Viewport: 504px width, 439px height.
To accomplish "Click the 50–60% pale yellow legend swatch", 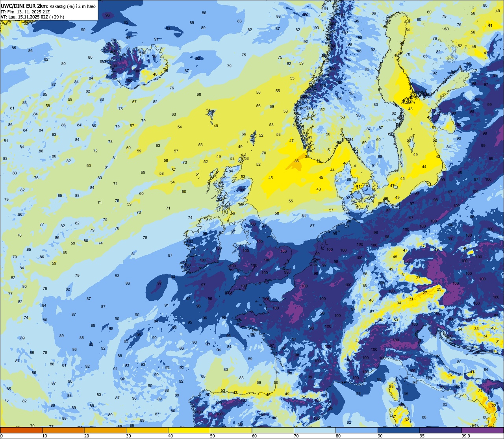I will click(231, 430).
